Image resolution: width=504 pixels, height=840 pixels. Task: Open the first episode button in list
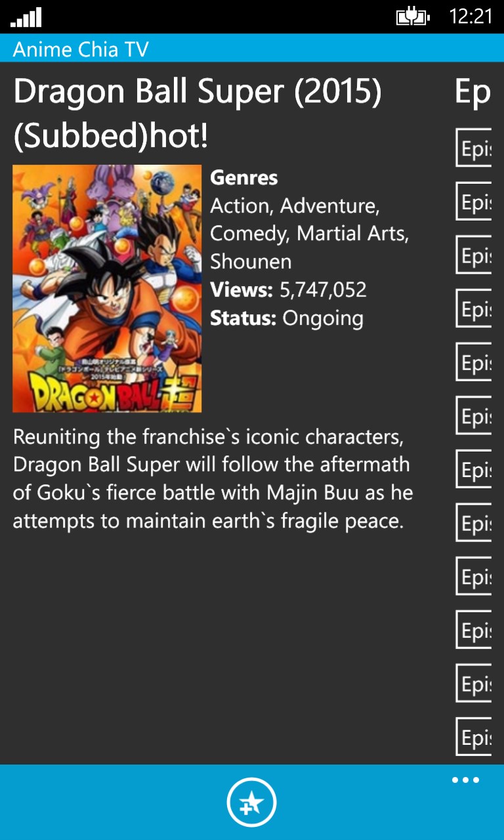coord(474,148)
